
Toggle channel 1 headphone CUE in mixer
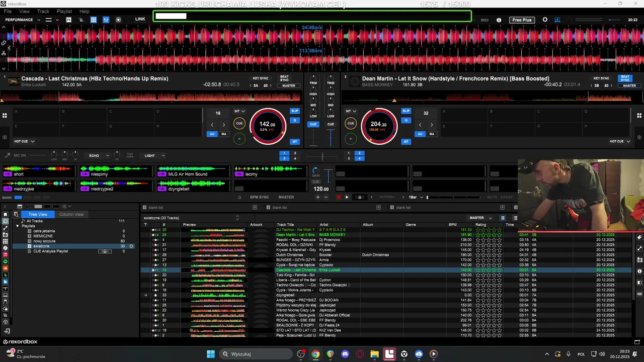[x=313, y=124]
